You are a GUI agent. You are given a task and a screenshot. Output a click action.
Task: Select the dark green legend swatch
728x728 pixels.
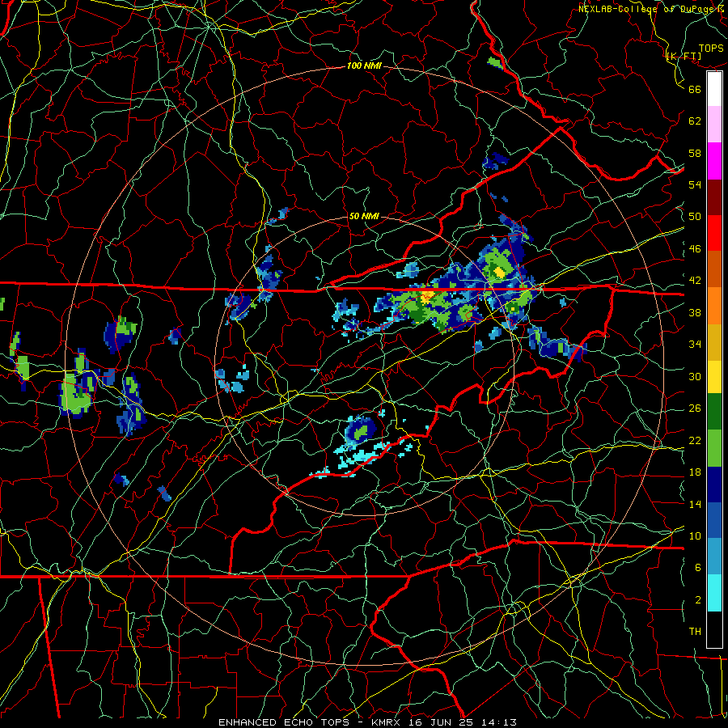714,412
